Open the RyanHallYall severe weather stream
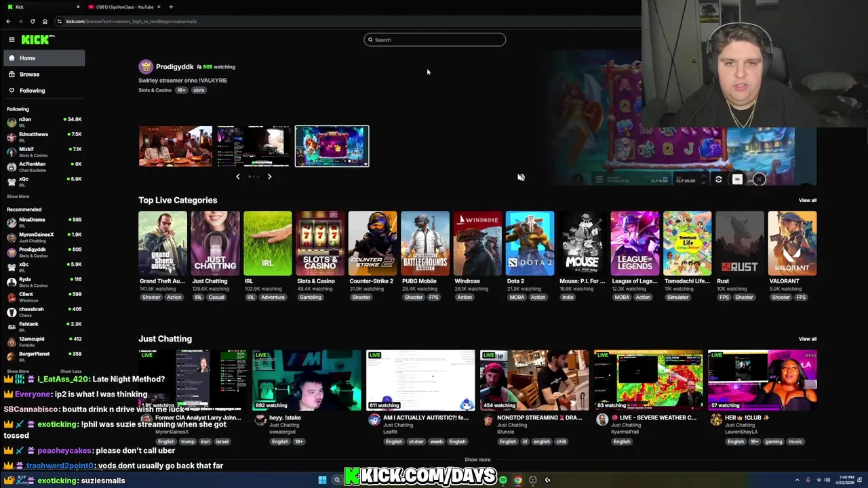Viewport: 868px width, 488px height. click(x=649, y=380)
